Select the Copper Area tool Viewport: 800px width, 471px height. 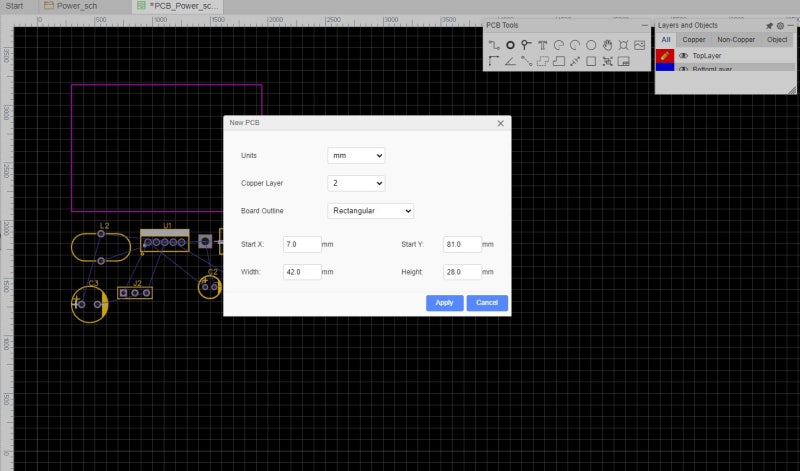pos(542,61)
